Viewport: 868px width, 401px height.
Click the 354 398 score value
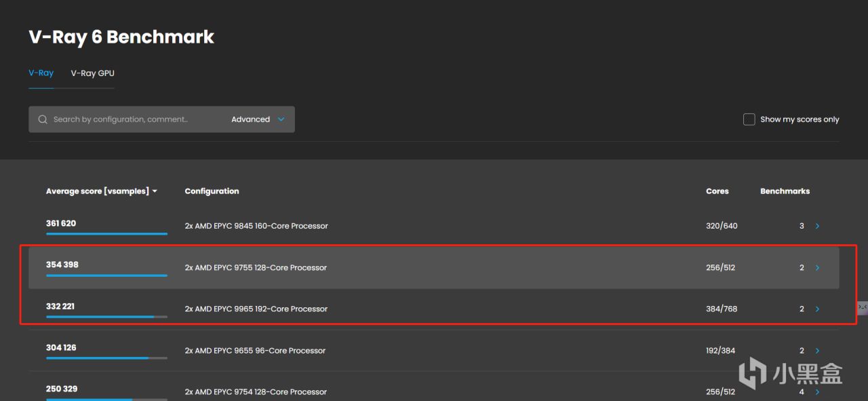click(x=62, y=265)
